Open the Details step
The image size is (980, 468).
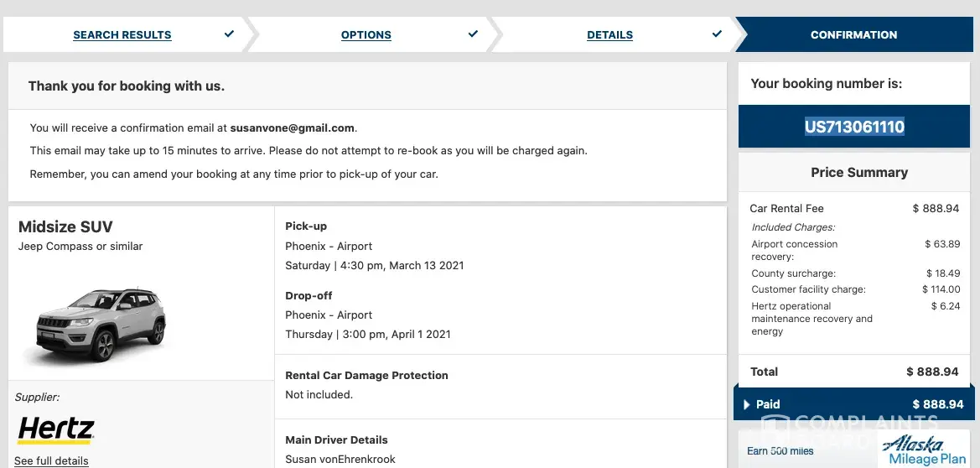point(609,35)
